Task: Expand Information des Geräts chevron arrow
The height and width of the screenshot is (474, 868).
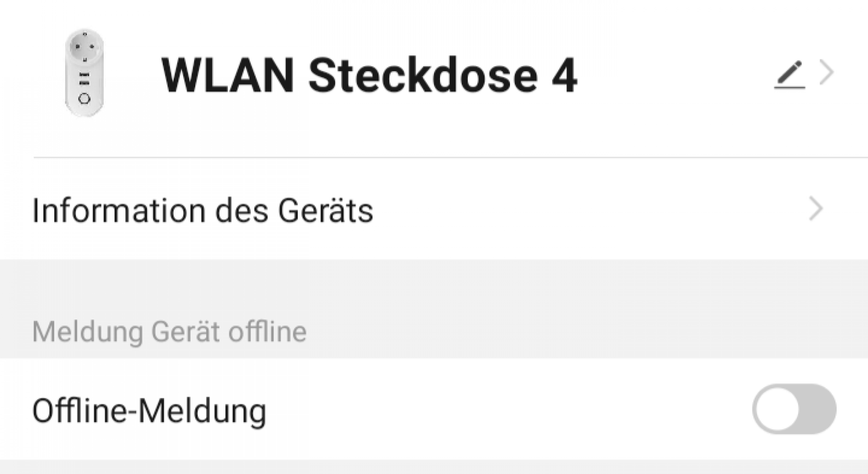Action: (816, 209)
